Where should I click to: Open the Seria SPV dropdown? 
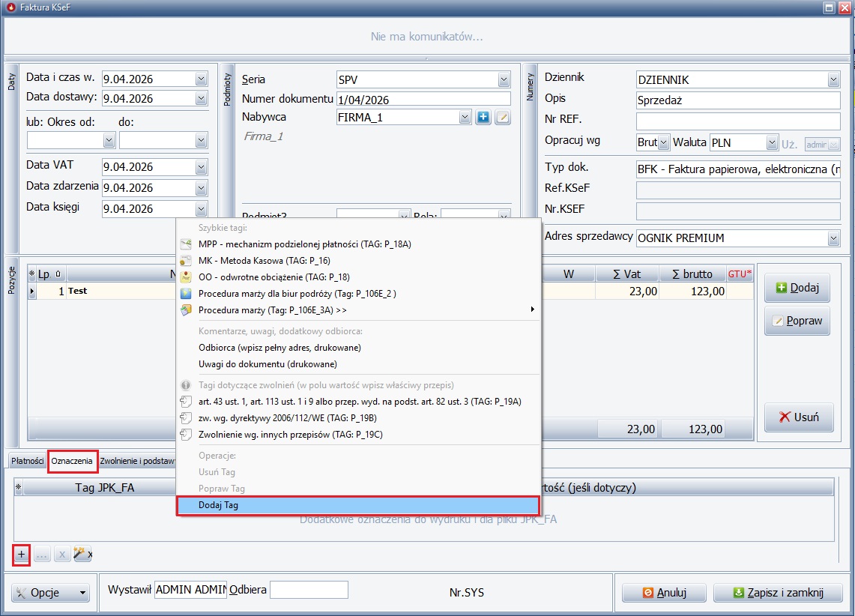coord(504,79)
